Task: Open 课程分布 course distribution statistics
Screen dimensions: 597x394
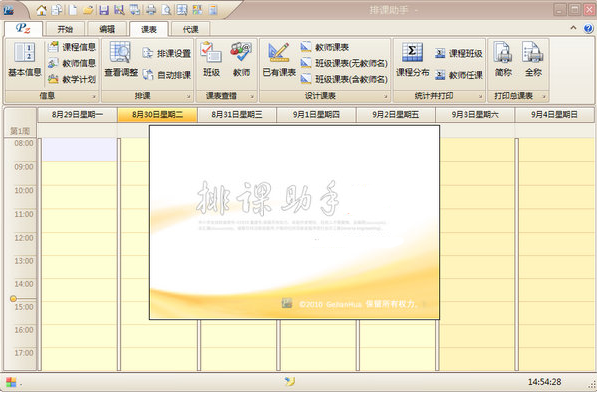Action: (x=412, y=59)
